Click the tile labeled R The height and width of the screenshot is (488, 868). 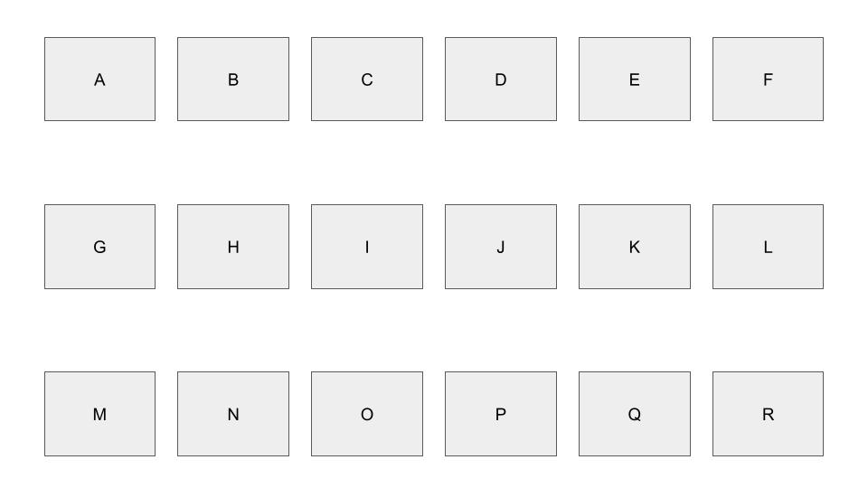768,414
